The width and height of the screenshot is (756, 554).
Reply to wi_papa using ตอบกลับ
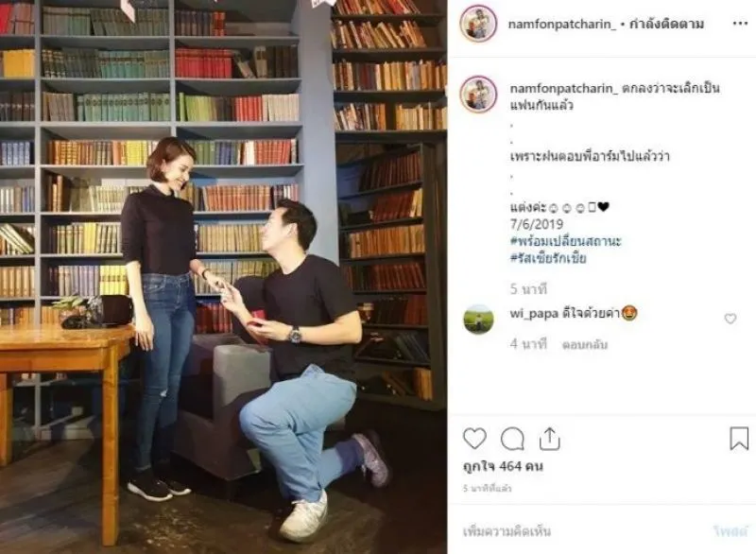tap(584, 344)
